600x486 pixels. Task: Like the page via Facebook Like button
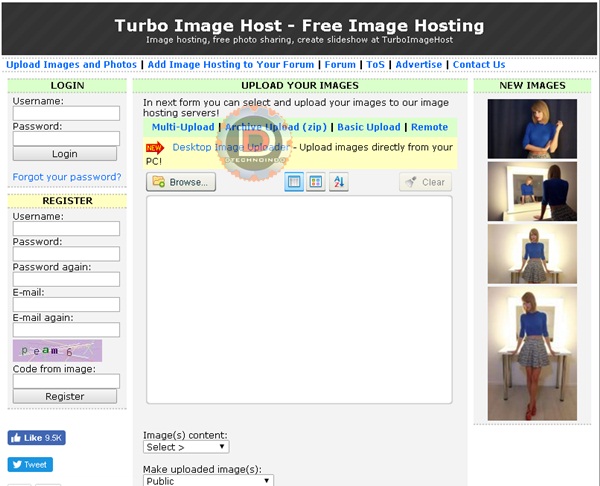click(x=36, y=438)
